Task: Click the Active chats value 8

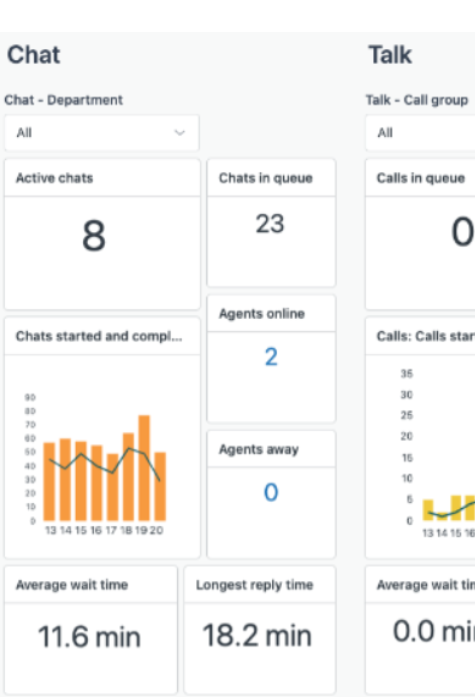Action: 94,236
